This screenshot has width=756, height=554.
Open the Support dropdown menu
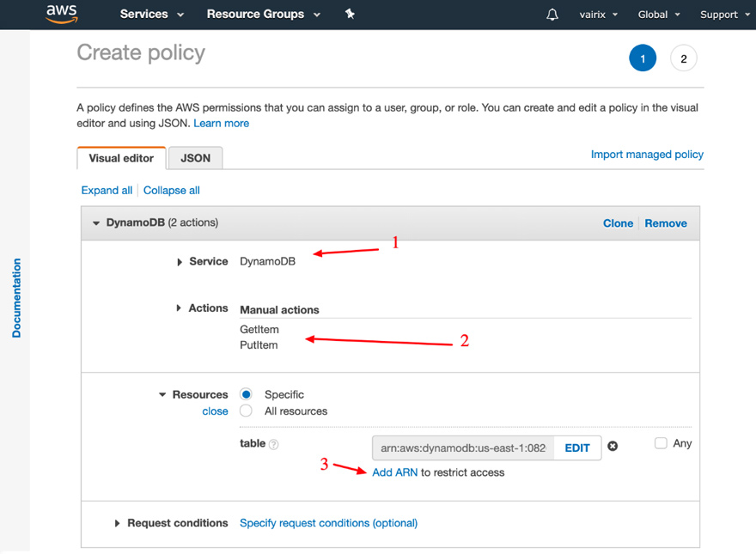[725, 15]
